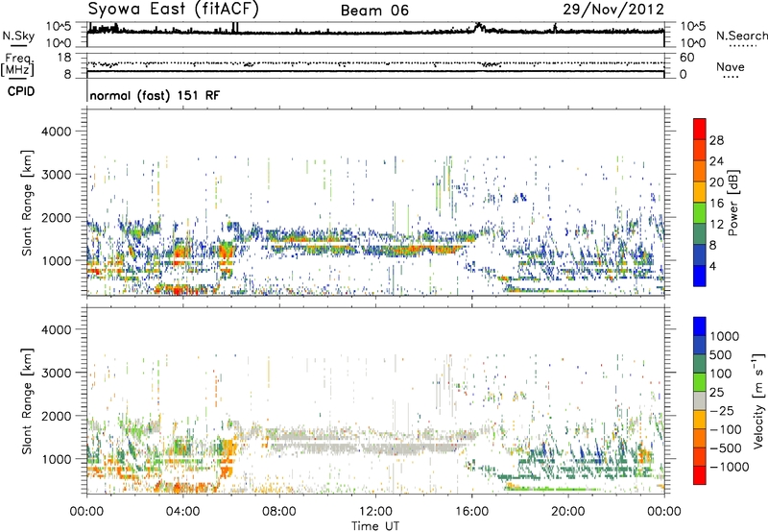
Task: Click the blue top of velocity colorbar
Action: click(x=700, y=326)
